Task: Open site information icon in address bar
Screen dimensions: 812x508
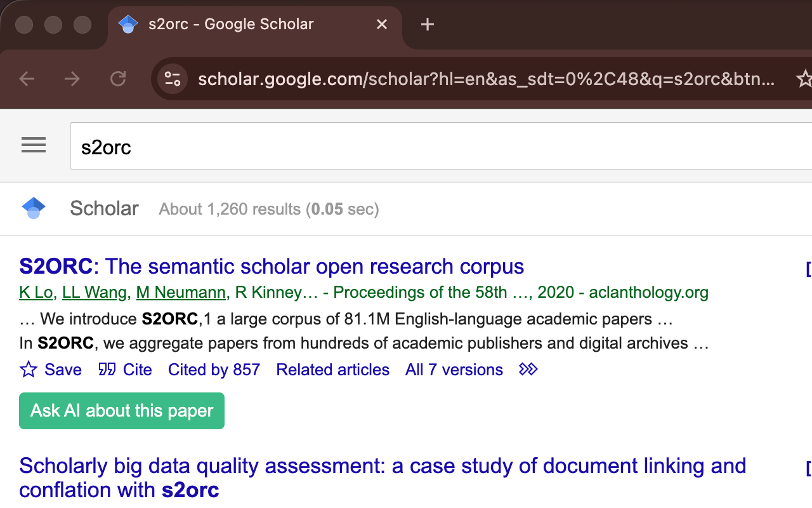Action: (x=173, y=79)
